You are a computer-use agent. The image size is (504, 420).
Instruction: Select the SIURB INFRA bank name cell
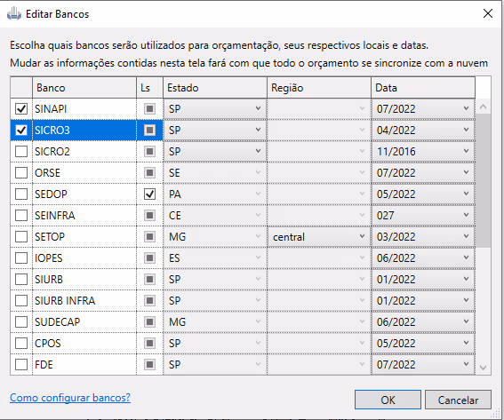[84, 300]
